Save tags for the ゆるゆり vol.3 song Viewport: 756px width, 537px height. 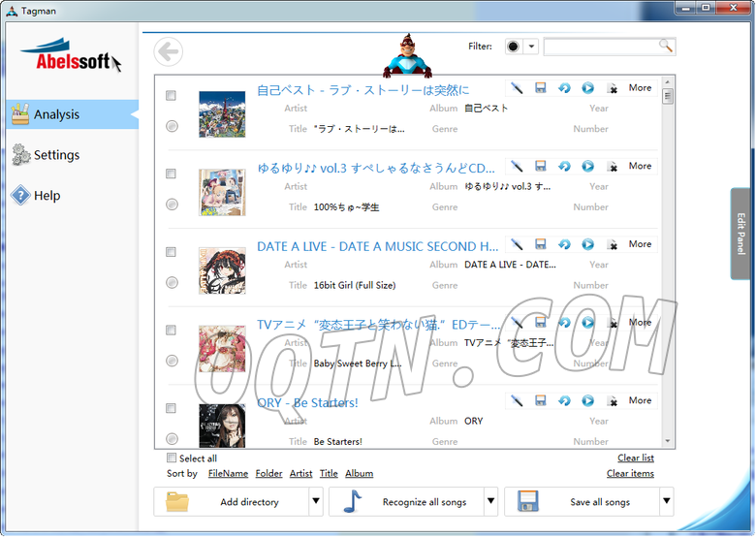point(541,167)
